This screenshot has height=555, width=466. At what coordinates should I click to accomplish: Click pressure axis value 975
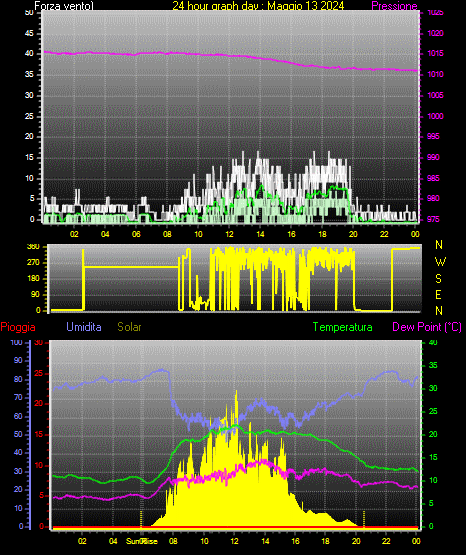coord(433,219)
